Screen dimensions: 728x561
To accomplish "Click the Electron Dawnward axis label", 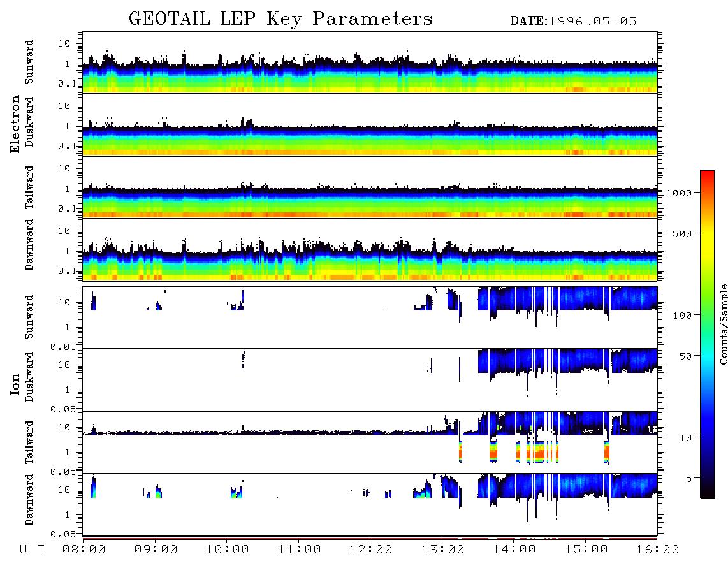I will [29, 245].
